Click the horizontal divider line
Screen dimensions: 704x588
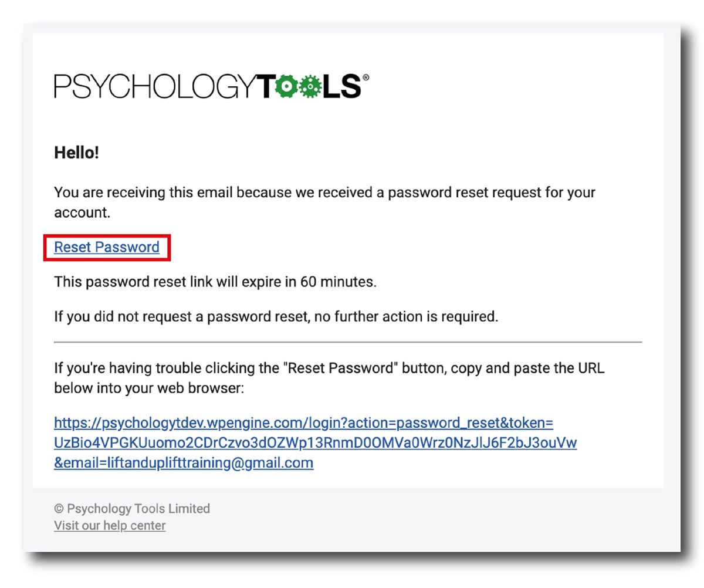[x=348, y=342]
